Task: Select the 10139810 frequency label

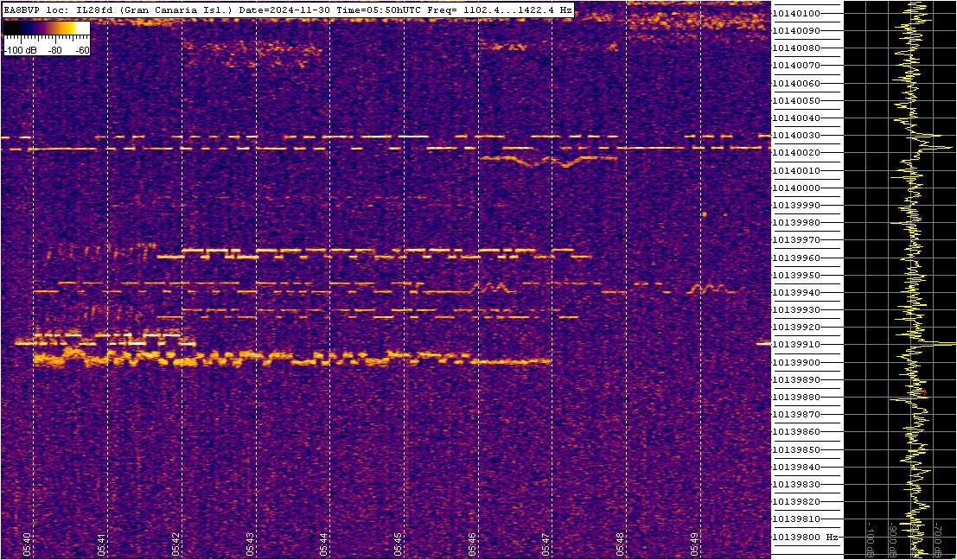Action: pos(796,519)
